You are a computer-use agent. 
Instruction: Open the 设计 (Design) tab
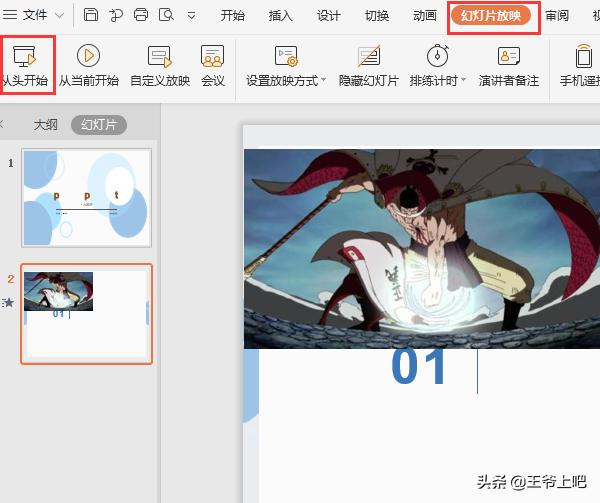pyautogui.click(x=328, y=16)
